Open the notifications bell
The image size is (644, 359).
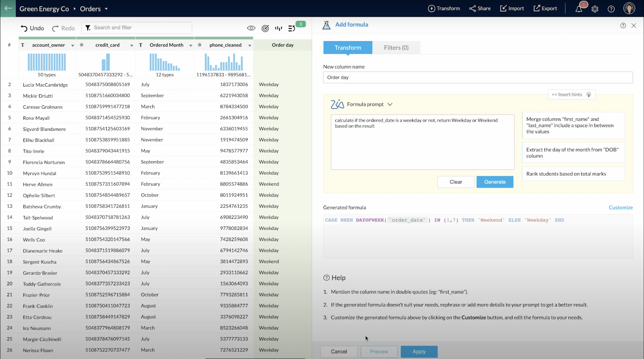pyautogui.click(x=578, y=9)
